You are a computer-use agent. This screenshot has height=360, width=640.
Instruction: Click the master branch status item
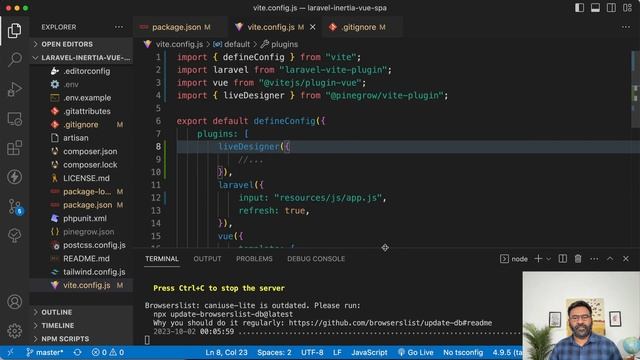[x=44, y=352]
